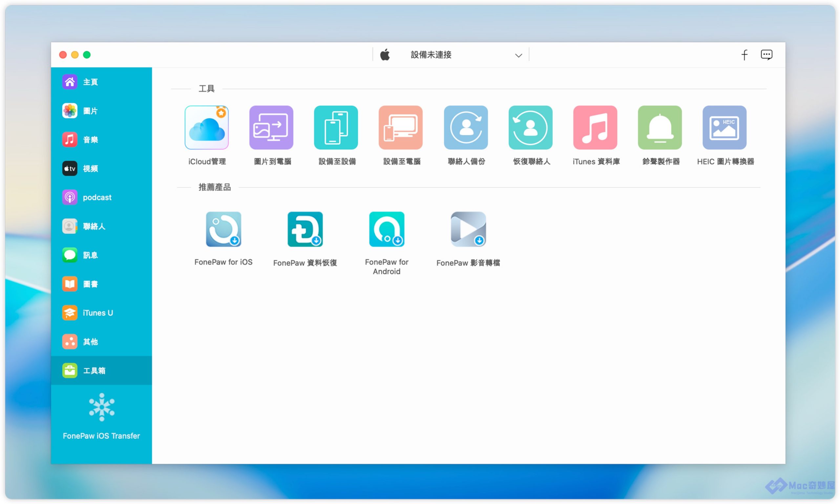
Task: Open the HEIC 圖片轉換器 converter
Action: pos(724,128)
